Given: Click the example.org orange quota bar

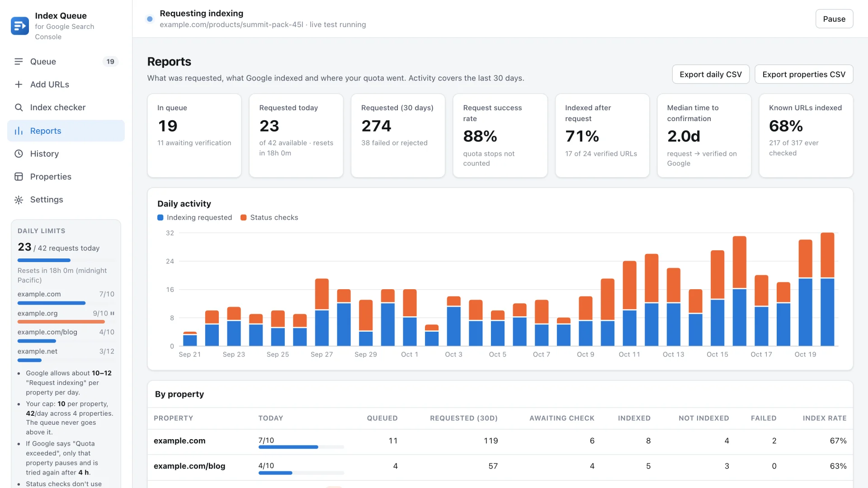Looking at the screenshot, I should 61,322.
